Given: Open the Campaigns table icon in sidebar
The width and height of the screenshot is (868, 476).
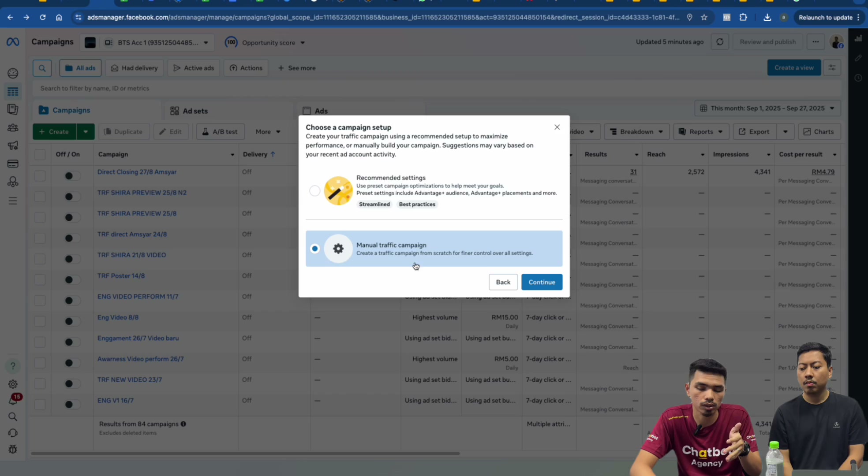Looking at the screenshot, I should (x=13, y=92).
